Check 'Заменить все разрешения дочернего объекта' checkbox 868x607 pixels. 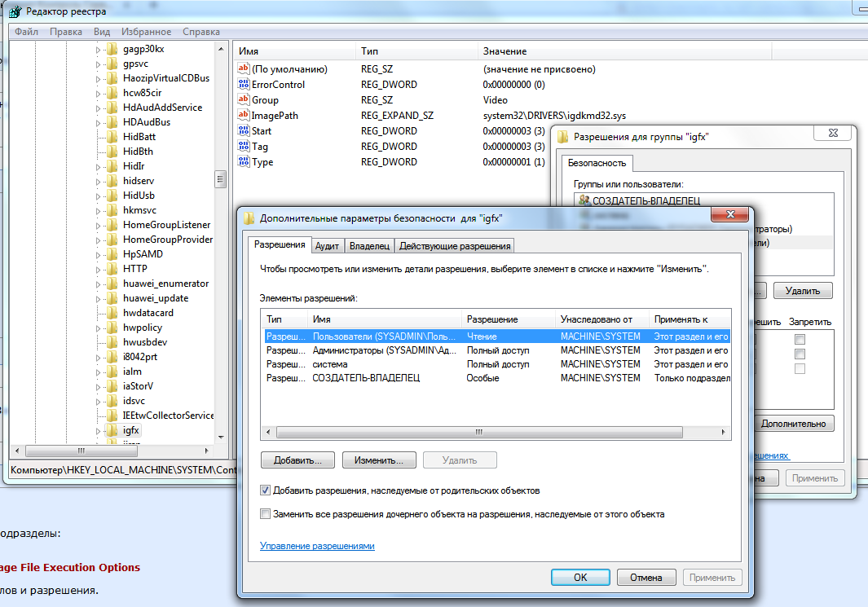pos(265,514)
